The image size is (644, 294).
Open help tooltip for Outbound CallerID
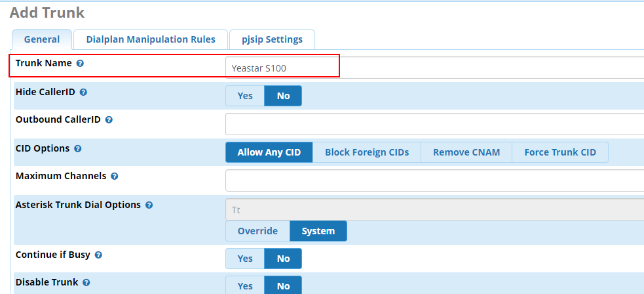pos(109,120)
